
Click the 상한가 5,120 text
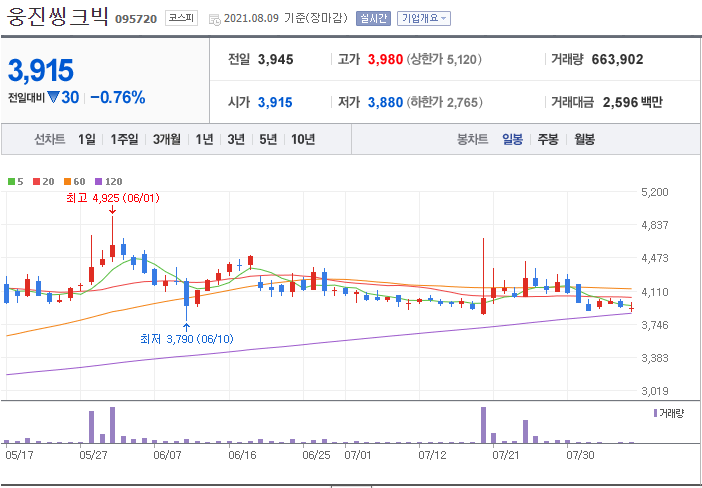(x=444, y=59)
